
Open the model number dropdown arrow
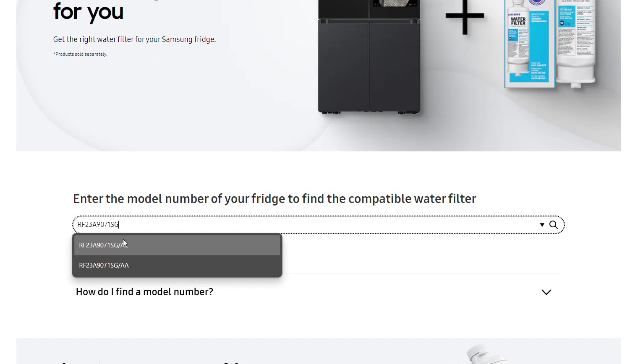coord(542,225)
